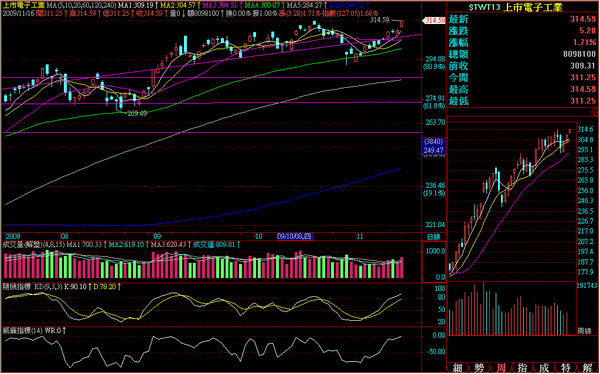
Task: Click the 2009/11/16 date in data row
Action: point(18,13)
